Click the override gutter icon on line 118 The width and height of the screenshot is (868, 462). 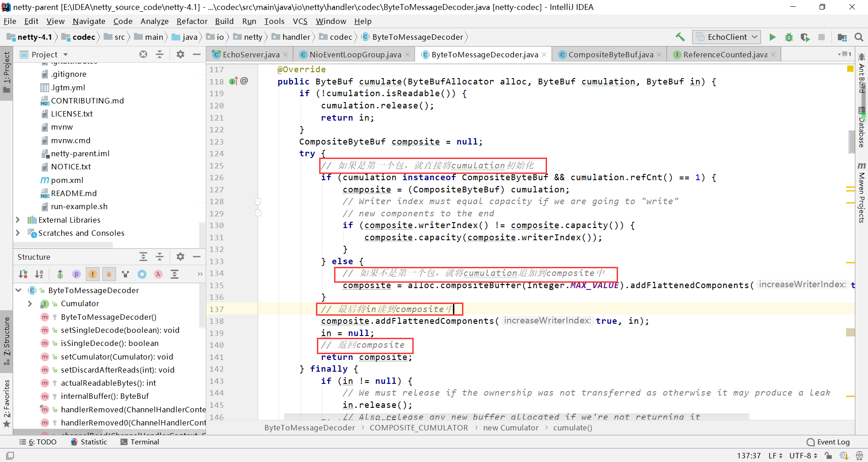point(233,81)
